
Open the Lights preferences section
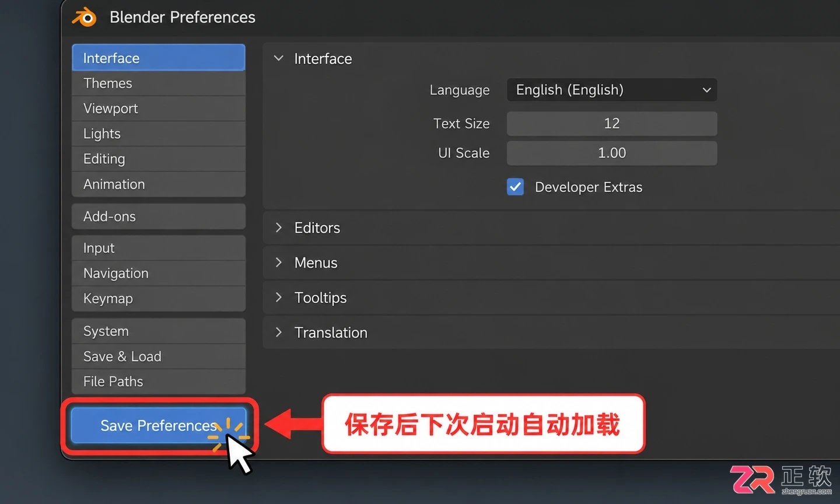point(159,134)
